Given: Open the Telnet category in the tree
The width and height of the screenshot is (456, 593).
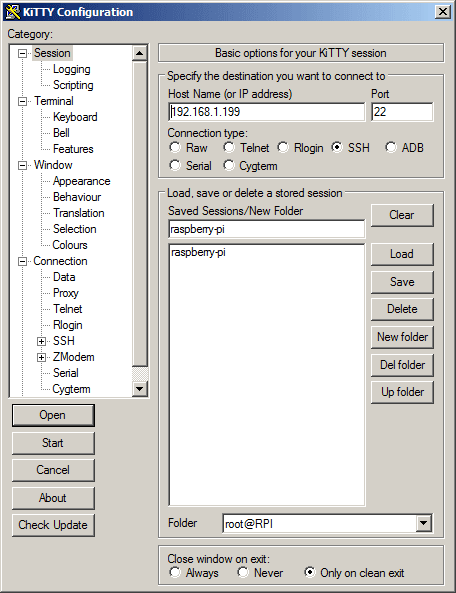Looking at the screenshot, I should click(x=67, y=309).
